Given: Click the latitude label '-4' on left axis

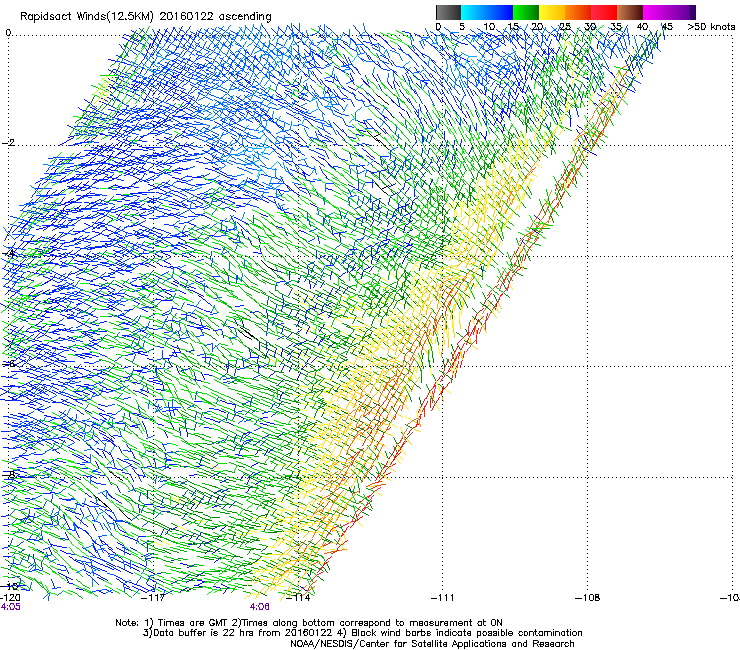Looking at the screenshot, I should (8, 253).
